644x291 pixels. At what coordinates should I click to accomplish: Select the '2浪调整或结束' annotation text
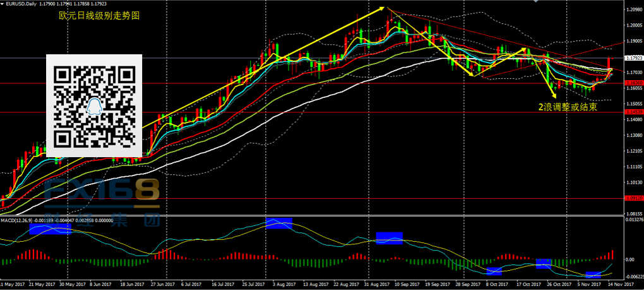point(568,107)
